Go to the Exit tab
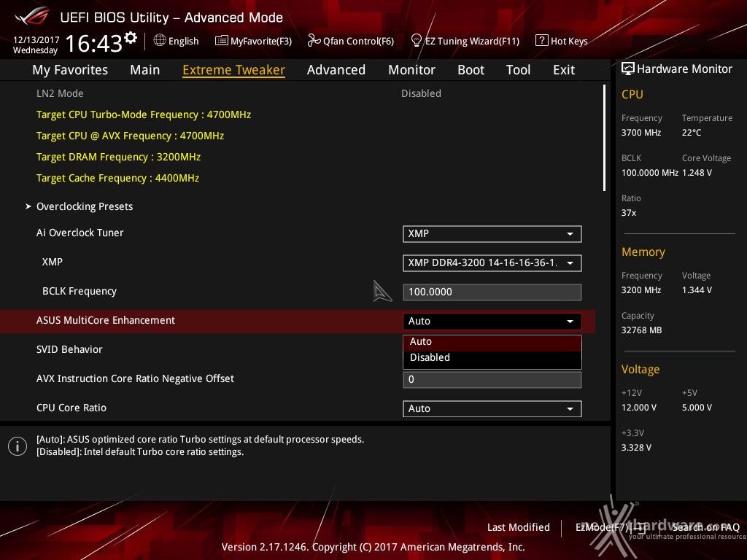This screenshot has width=747, height=560. [564, 70]
